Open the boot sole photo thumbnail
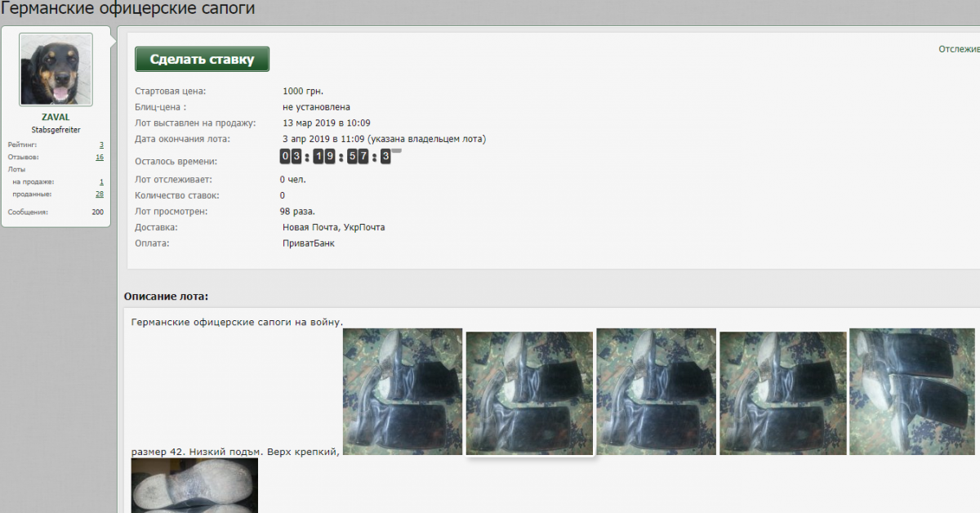 click(x=194, y=485)
